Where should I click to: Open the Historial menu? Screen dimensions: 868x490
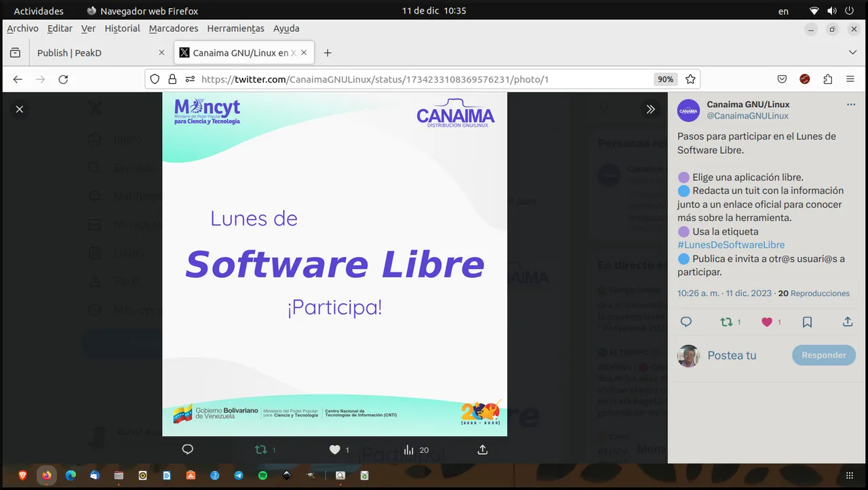(122, 28)
